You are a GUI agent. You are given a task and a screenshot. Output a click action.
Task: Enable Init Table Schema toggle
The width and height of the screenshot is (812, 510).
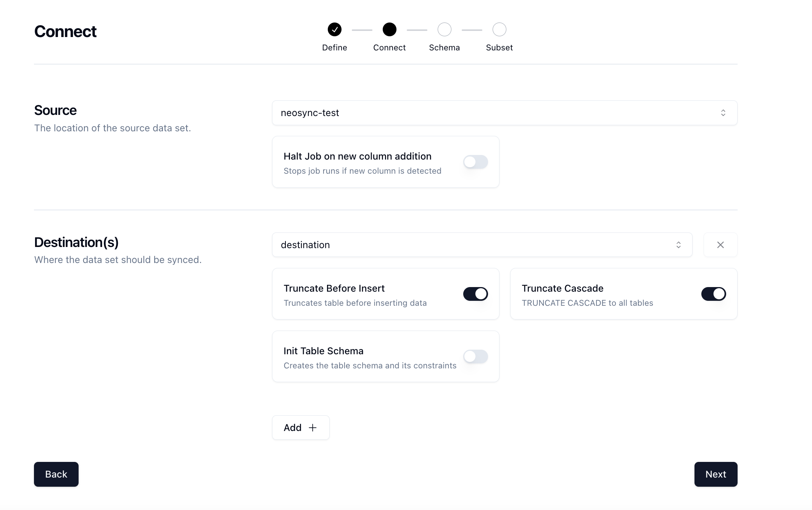tap(475, 356)
